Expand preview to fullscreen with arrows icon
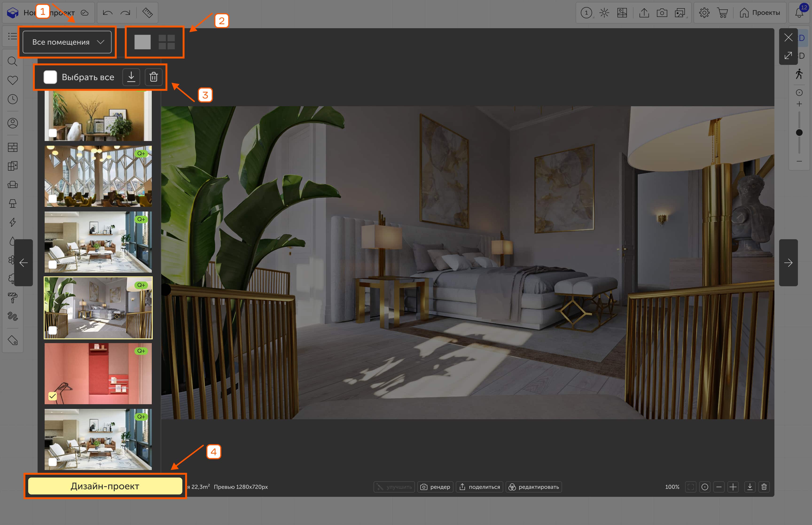Viewport: 812px width, 525px height. [788, 55]
